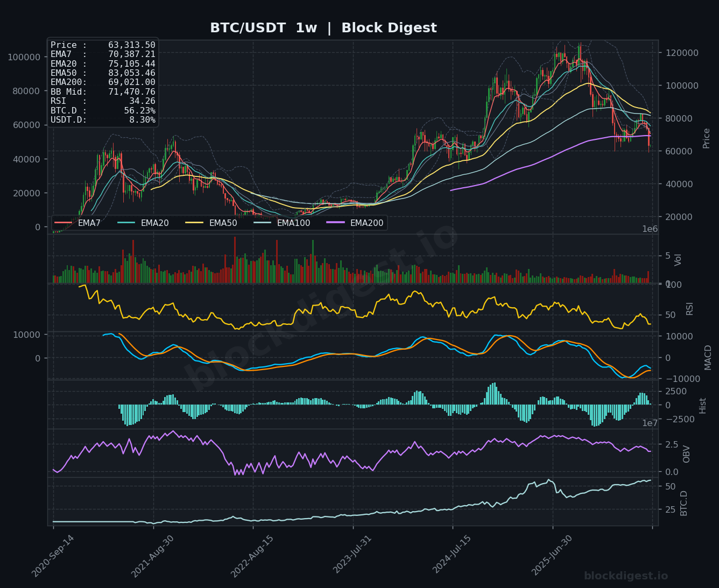Select the BTC.D 56.23% row in stats box
Viewport: 719px width, 588px height.
coord(103,110)
